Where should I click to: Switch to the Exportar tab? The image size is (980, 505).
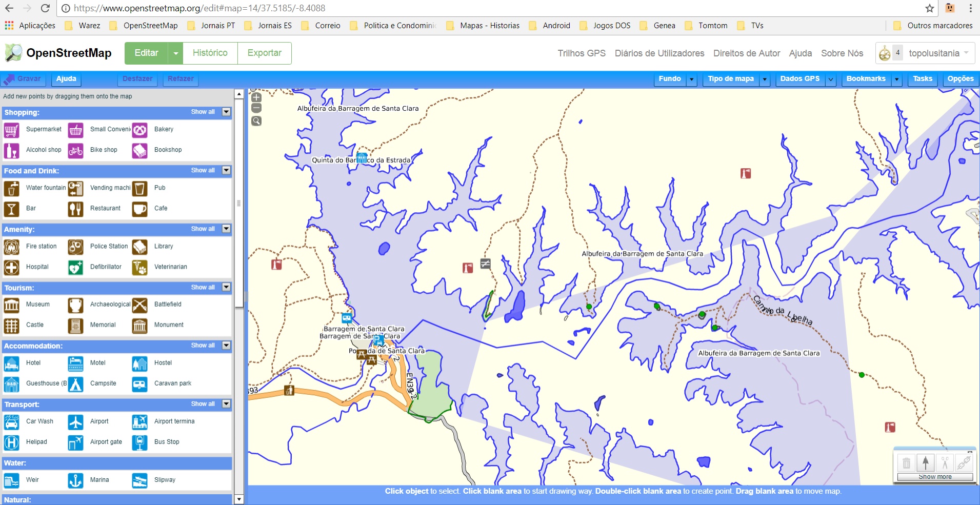(265, 53)
